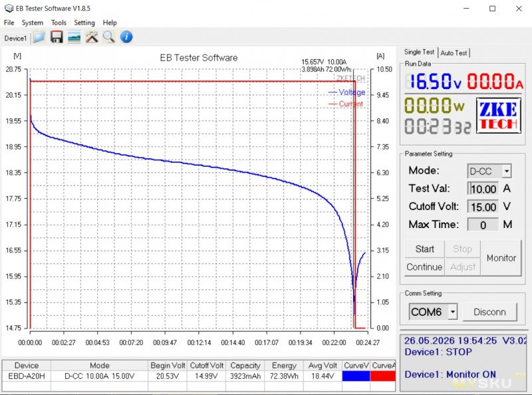Screen dimensions: 532x395
Task: Minimize the EB Tester window
Action: tap(466, 9)
